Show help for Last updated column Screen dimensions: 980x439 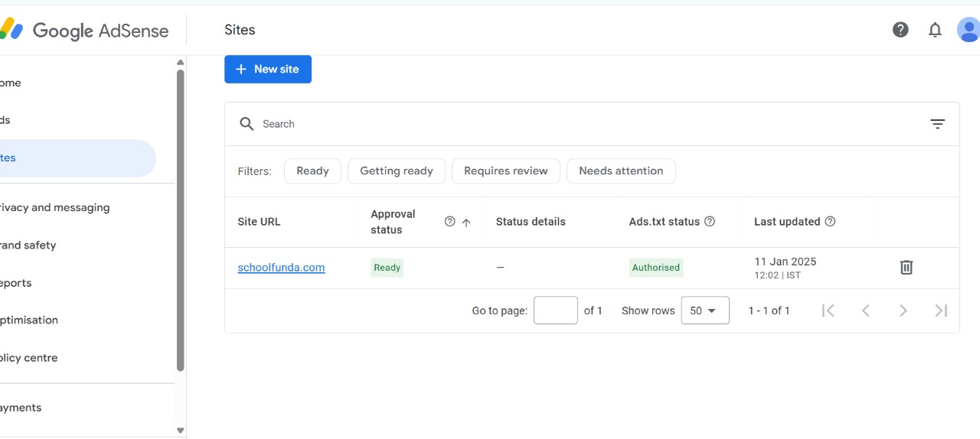pyautogui.click(x=830, y=222)
